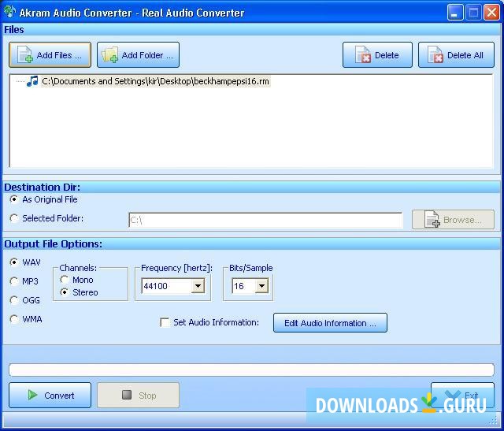Start conversion with the Convert button
The width and height of the screenshot is (504, 431).
point(50,396)
